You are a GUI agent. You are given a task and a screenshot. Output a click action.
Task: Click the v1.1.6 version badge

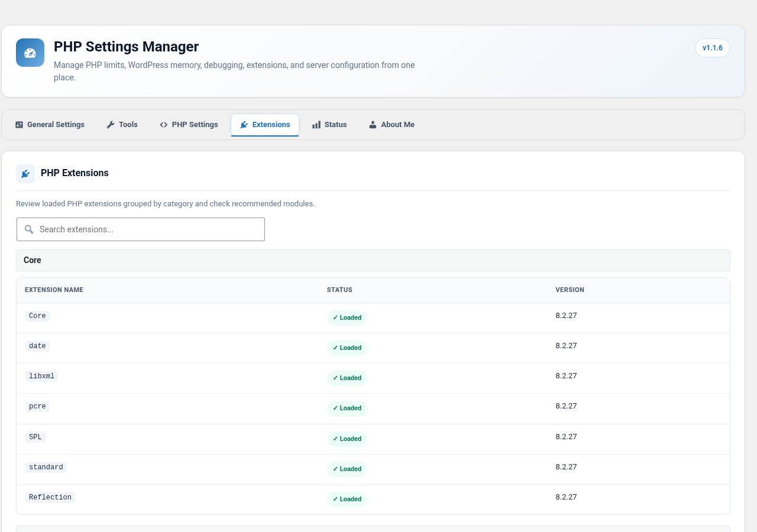point(713,48)
